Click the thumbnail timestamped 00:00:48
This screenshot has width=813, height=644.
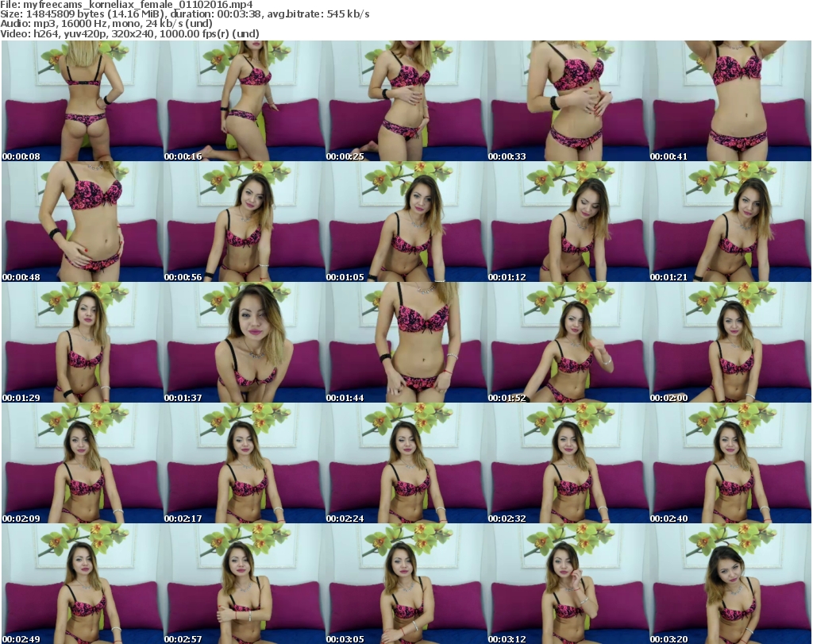pos(83,222)
